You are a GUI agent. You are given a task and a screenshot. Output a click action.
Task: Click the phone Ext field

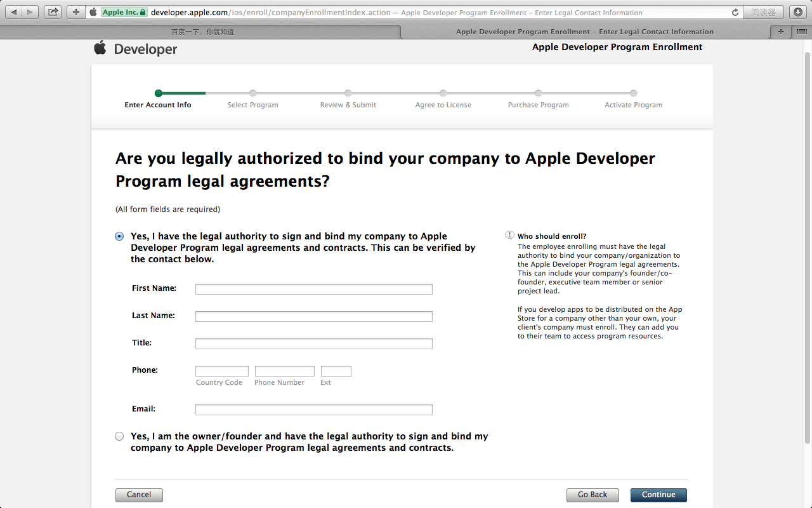pos(336,371)
